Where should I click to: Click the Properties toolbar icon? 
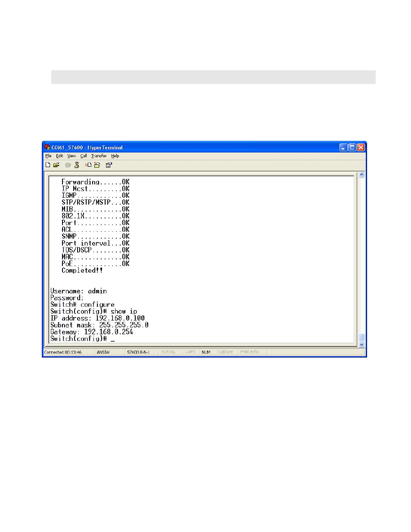click(109, 165)
